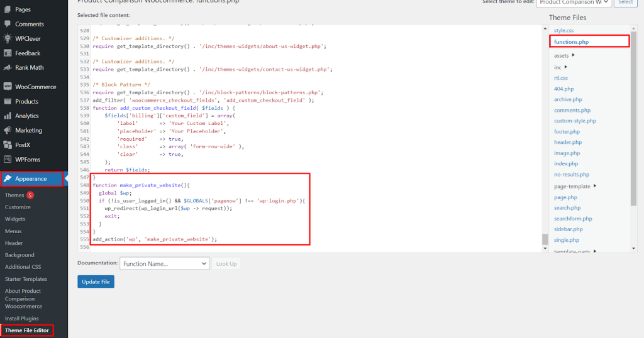Expand the assets folder
The width and height of the screenshot is (644, 338).
pyautogui.click(x=564, y=55)
